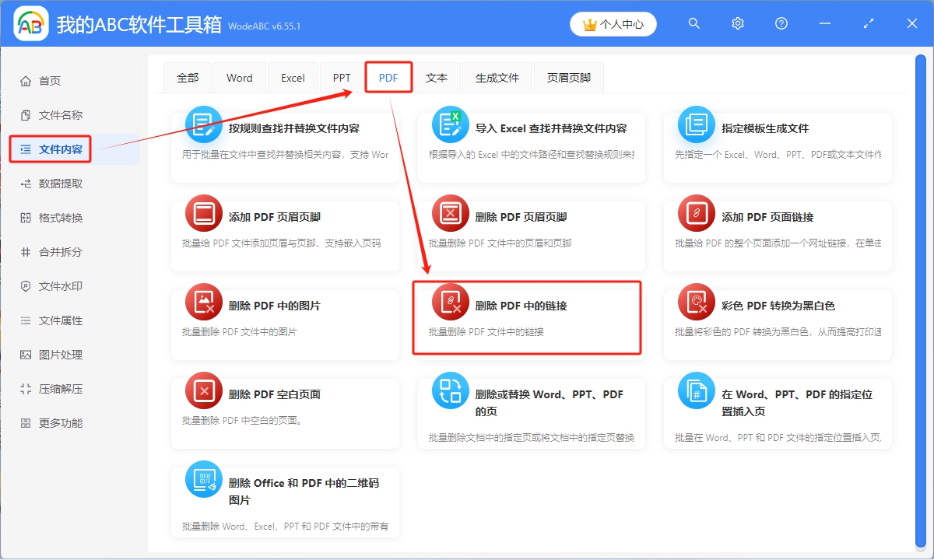The image size is (934, 560).
Task: Click the help question mark icon
Action: [781, 23]
